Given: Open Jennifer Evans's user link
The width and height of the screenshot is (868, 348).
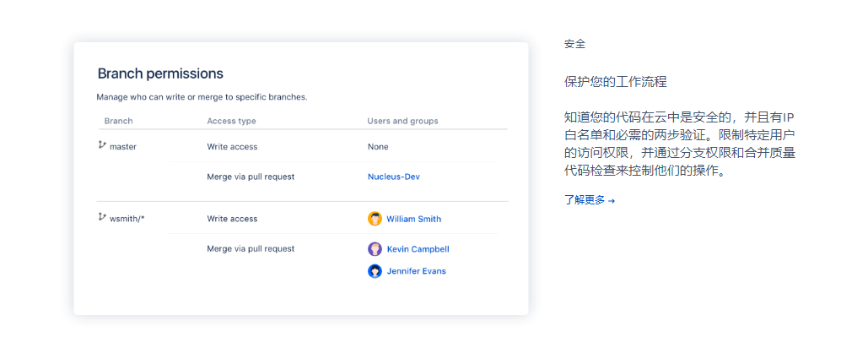Looking at the screenshot, I should (x=417, y=271).
